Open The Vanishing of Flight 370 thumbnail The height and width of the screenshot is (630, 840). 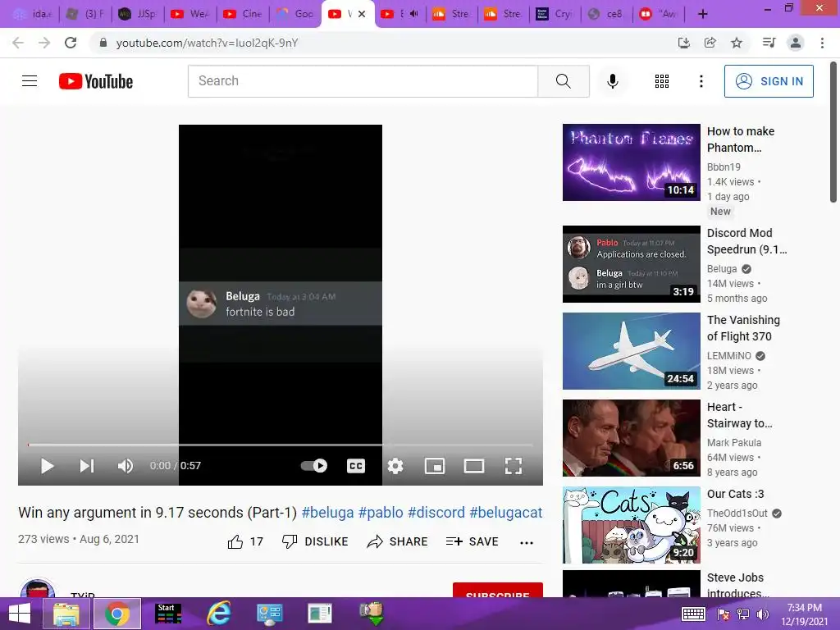[x=631, y=351]
